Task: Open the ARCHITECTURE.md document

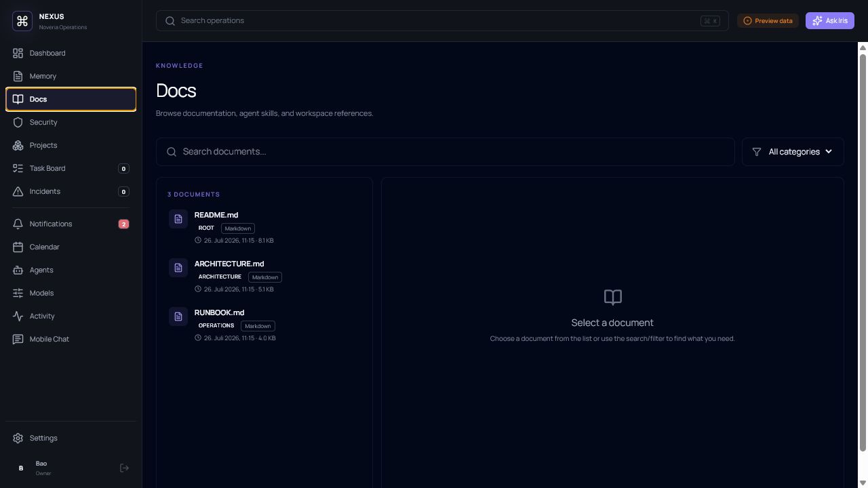Action: 264,276
